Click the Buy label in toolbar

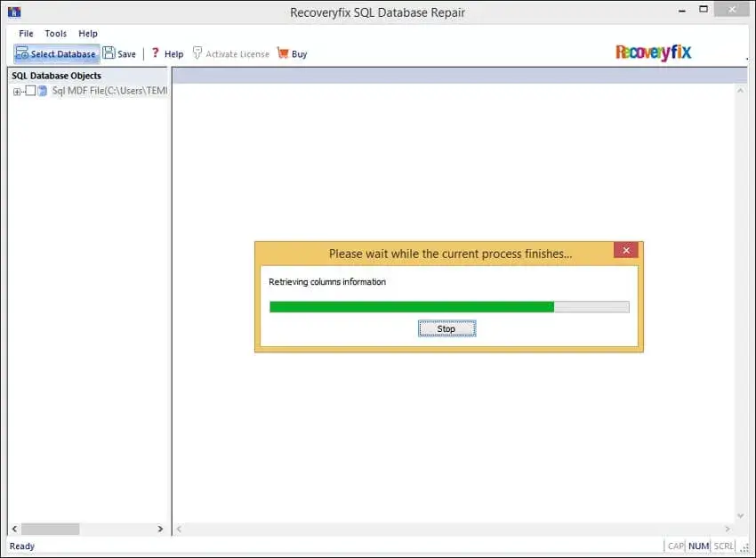click(x=300, y=54)
